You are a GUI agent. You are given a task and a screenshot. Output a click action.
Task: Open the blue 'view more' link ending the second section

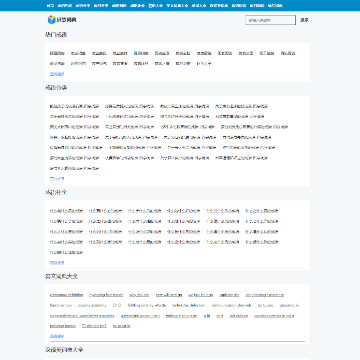pos(57,179)
